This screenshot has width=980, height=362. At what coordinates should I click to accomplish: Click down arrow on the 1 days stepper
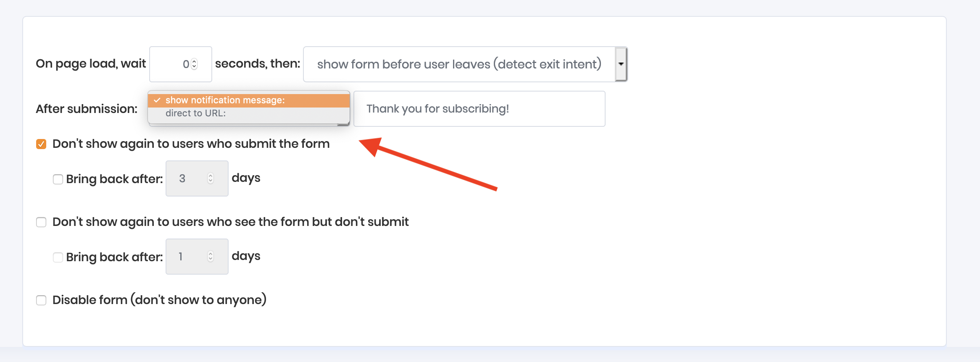click(211, 260)
